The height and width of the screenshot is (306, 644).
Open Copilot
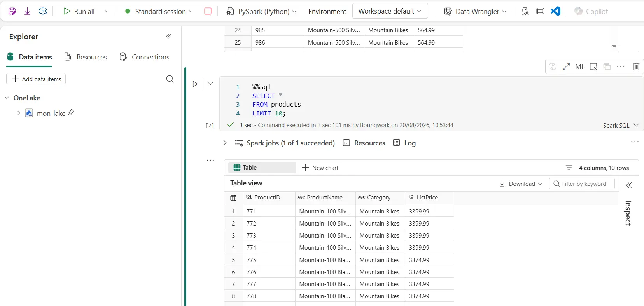[x=591, y=11]
